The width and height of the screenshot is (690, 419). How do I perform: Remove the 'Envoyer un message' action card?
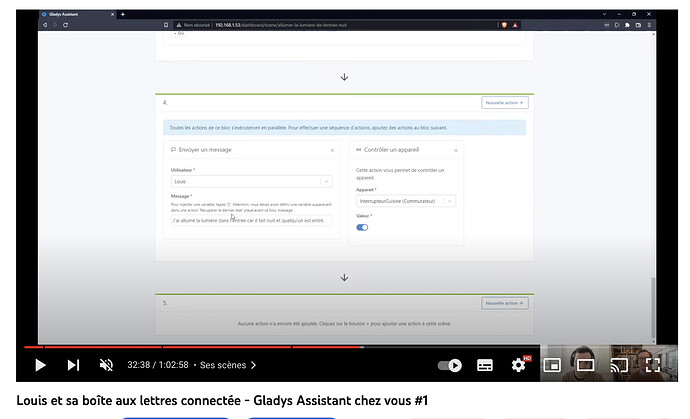coord(332,150)
